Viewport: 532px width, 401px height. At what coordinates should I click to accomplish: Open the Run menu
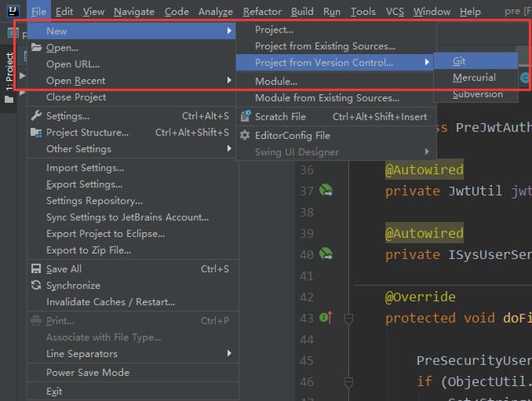click(332, 12)
